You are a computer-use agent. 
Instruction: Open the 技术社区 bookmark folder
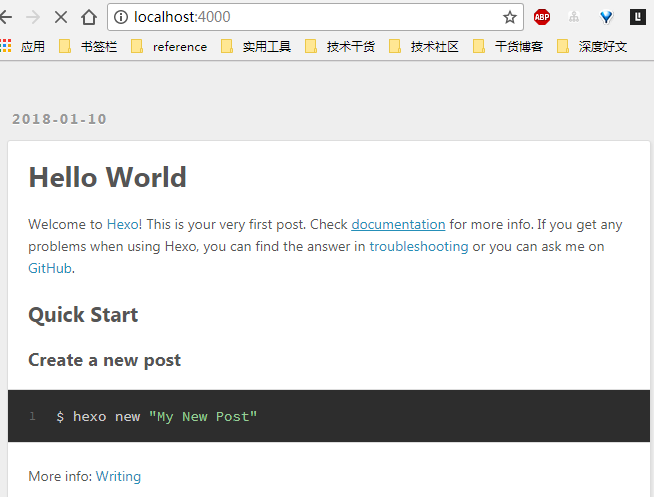[x=424, y=46]
